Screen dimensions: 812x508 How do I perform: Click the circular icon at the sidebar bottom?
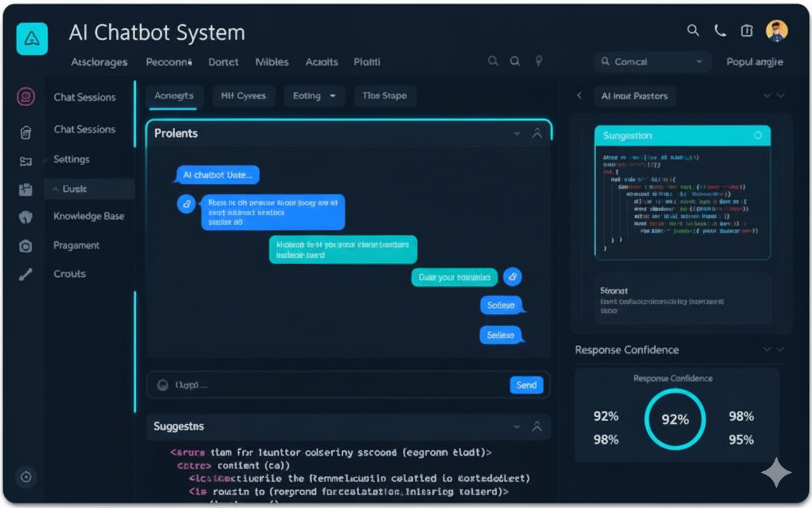click(x=26, y=477)
